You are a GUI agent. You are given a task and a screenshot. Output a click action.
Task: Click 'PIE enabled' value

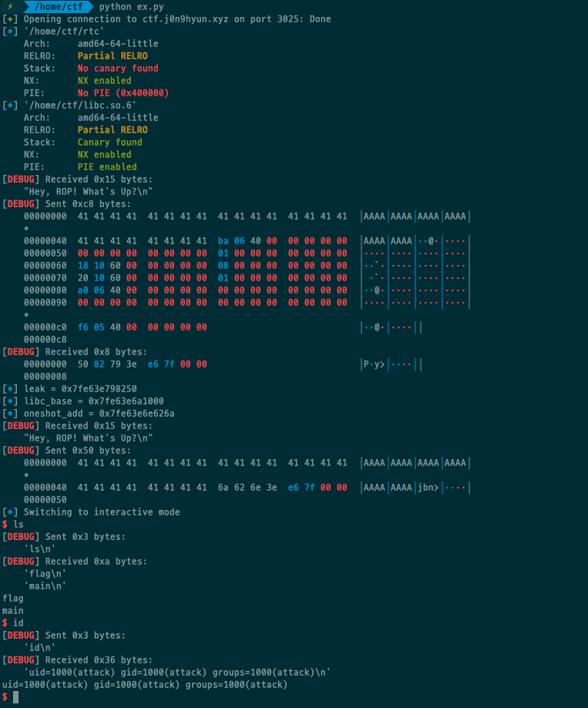(107, 167)
